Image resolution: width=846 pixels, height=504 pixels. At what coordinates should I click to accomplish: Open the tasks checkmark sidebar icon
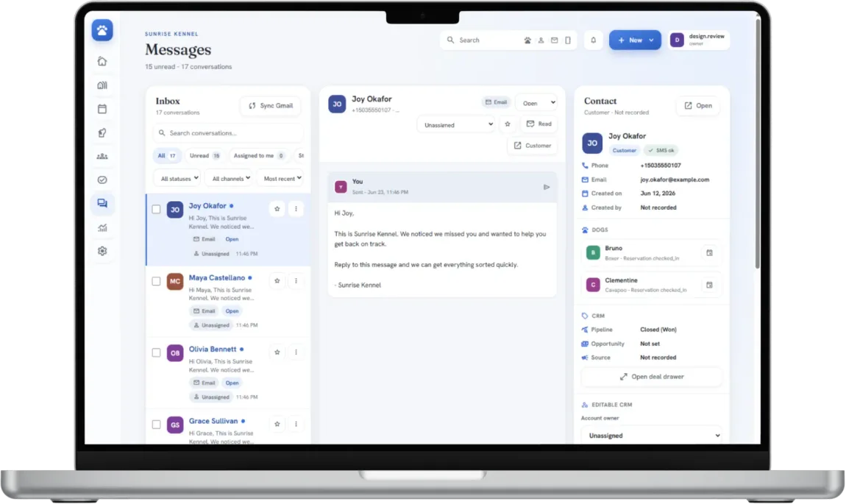point(102,180)
